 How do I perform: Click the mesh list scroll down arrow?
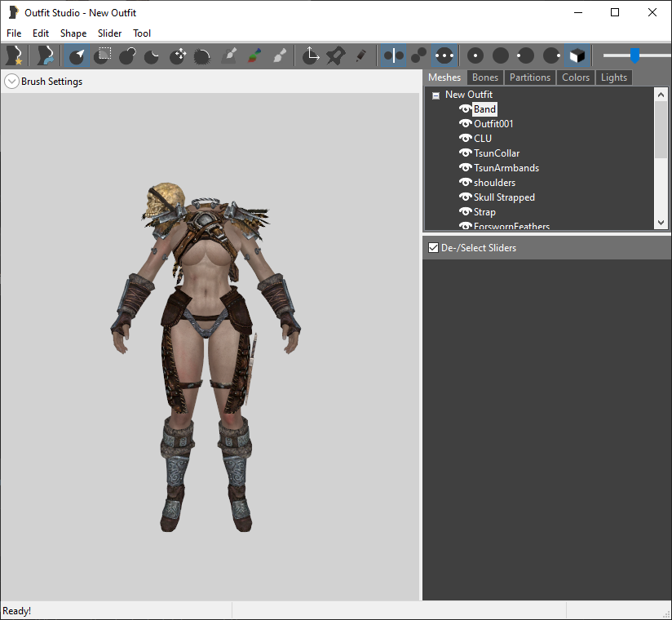tap(661, 223)
